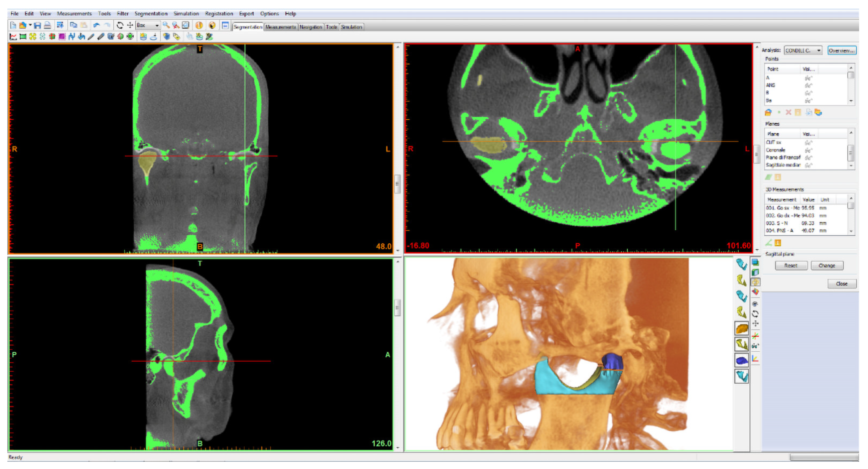Viewport: 868px width, 469px height.
Task: Click the rotate arrows icon beside 3D view
Action: tap(756, 314)
